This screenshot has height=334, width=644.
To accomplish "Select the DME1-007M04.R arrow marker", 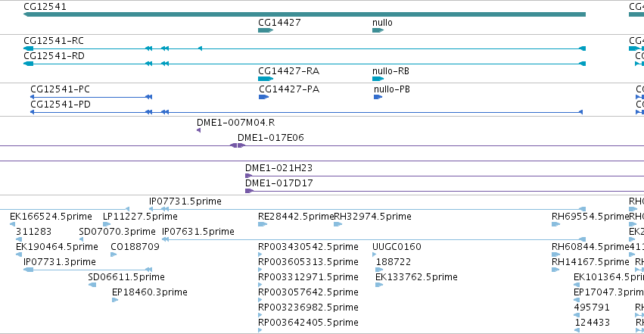I will 199,130.
